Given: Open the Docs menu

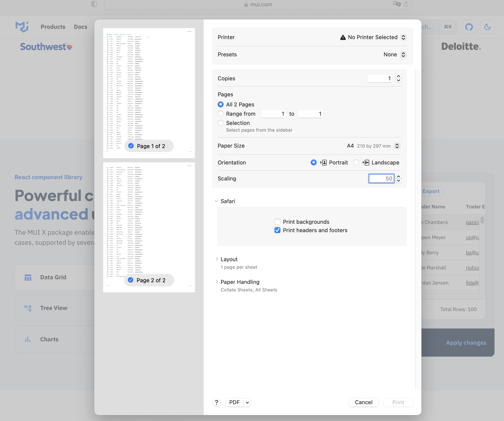Looking at the screenshot, I should pyautogui.click(x=80, y=27).
